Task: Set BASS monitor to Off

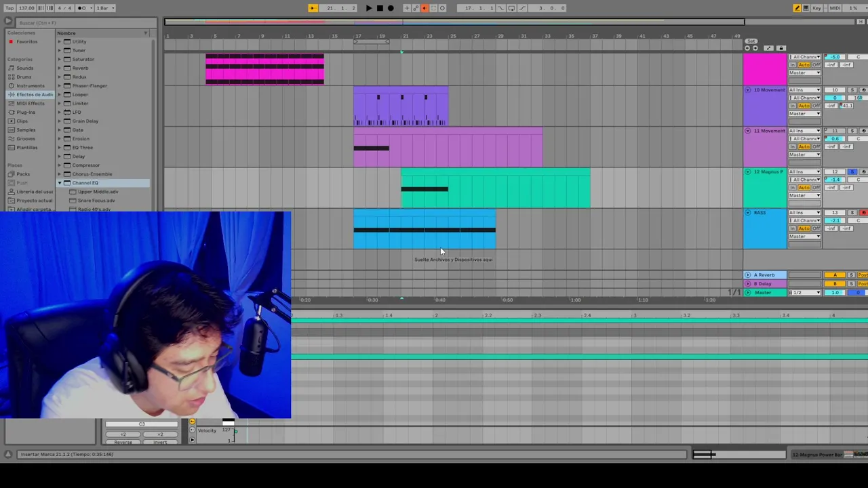Action: [x=816, y=228]
